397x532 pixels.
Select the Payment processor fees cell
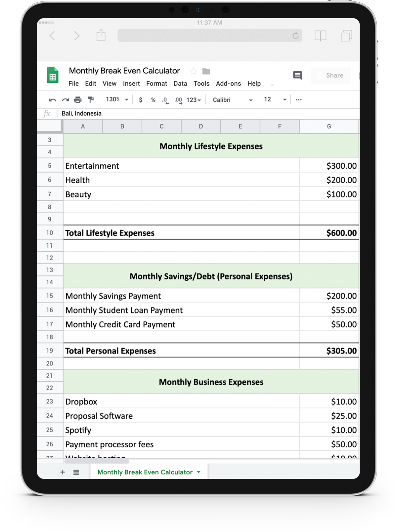[x=181, y=444]
